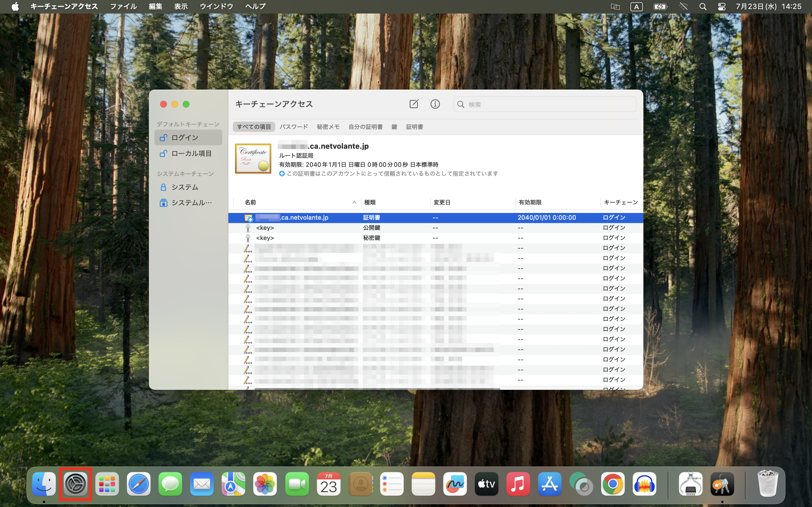The width and height of the screenshot is (812, 507).
Task: Open System Settings from the Dock
Action: (76, 484)
